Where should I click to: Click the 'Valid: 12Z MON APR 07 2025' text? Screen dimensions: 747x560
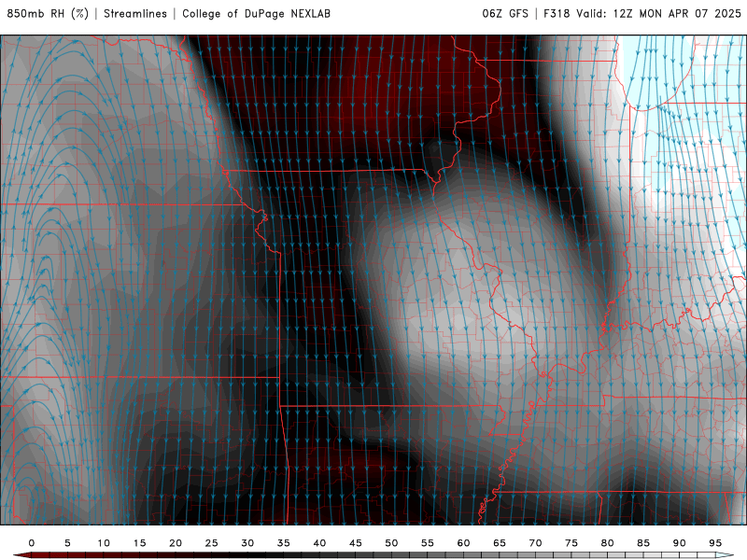(659, 13)
